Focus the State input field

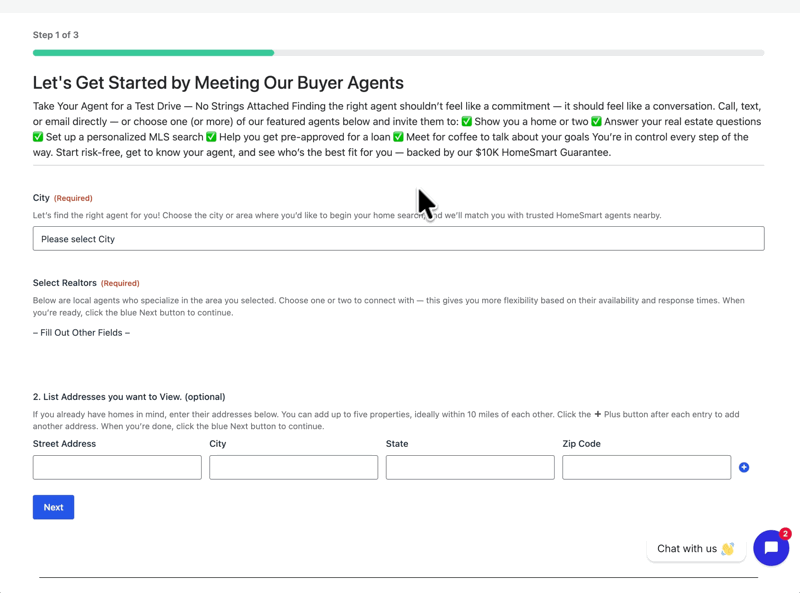pos(470,467)
